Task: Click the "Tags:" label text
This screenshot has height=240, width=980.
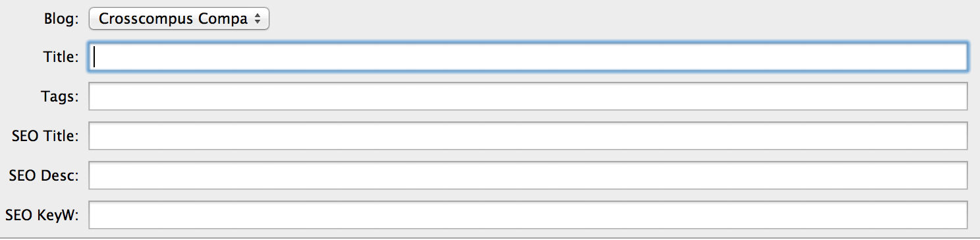Action: [x=60, y=97]
